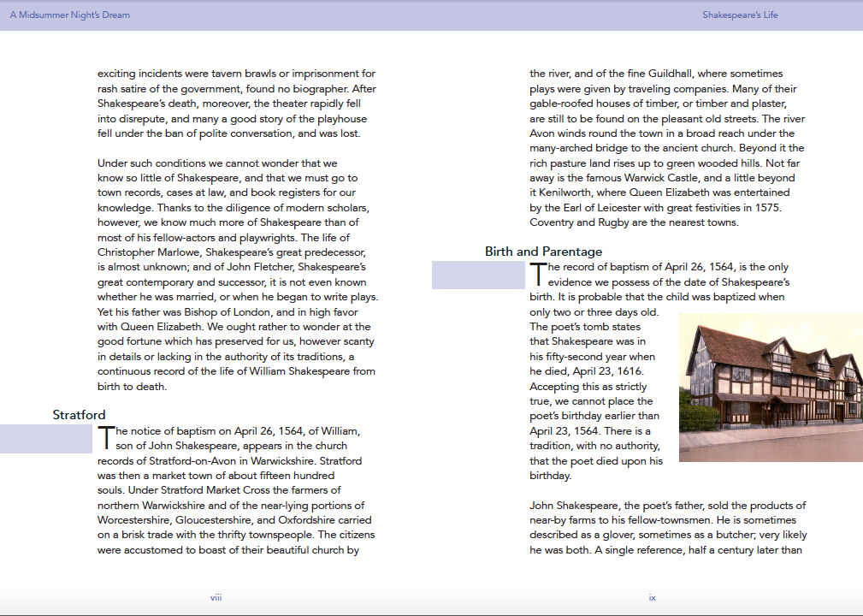Viewport: 863px width, 616px height.
Task: Click the 'Shakespeare's Life' header title
Action: pyautogui.click(x=740, y=15)
